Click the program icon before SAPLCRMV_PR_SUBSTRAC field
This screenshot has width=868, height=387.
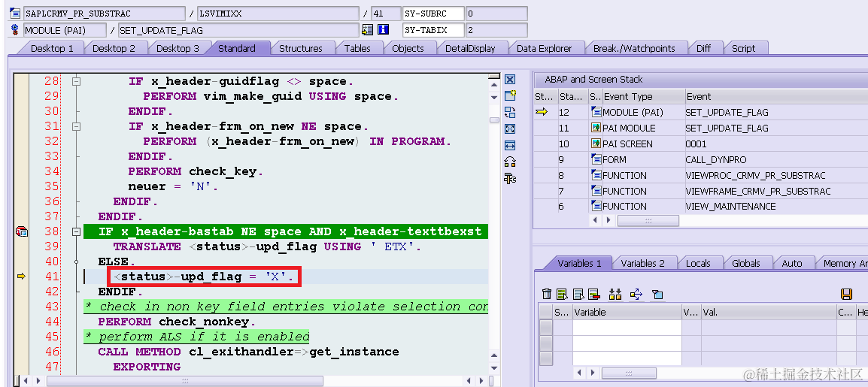[15, 14]
